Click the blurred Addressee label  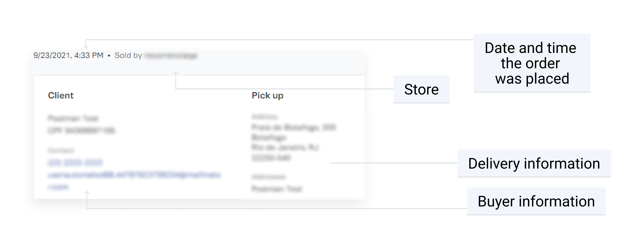268,177
